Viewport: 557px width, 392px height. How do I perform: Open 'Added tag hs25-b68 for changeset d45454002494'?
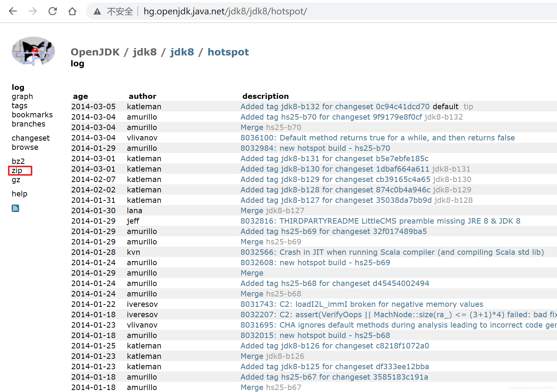pyautogui.click(x=335, y=283)
